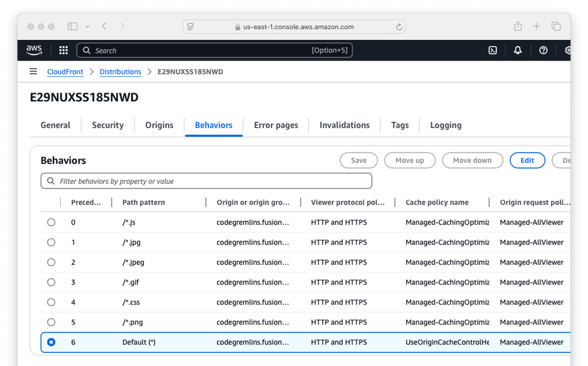Image resolution: width=588 pixels, height=366 pixels.
Task: Reload the page in Safari
Action: tap(399, 26)
